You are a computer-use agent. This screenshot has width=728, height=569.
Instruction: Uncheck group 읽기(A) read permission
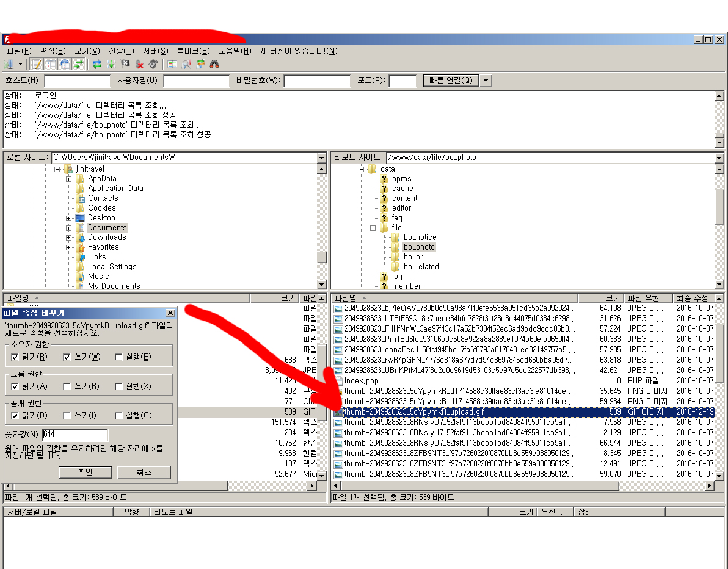(15, 386)
